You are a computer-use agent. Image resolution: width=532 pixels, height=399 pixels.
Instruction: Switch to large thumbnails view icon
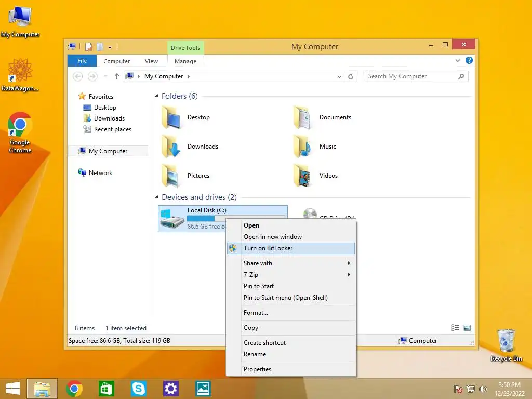467,328
